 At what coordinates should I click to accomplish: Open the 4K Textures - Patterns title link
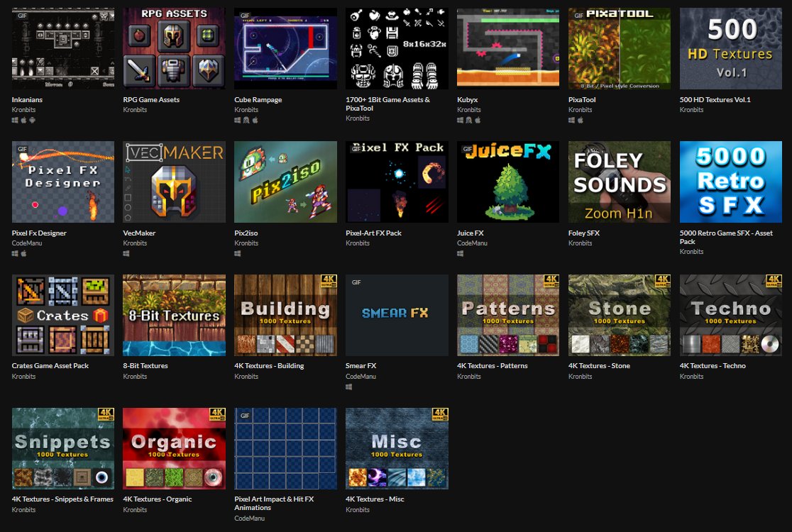[x=493, y=365]
